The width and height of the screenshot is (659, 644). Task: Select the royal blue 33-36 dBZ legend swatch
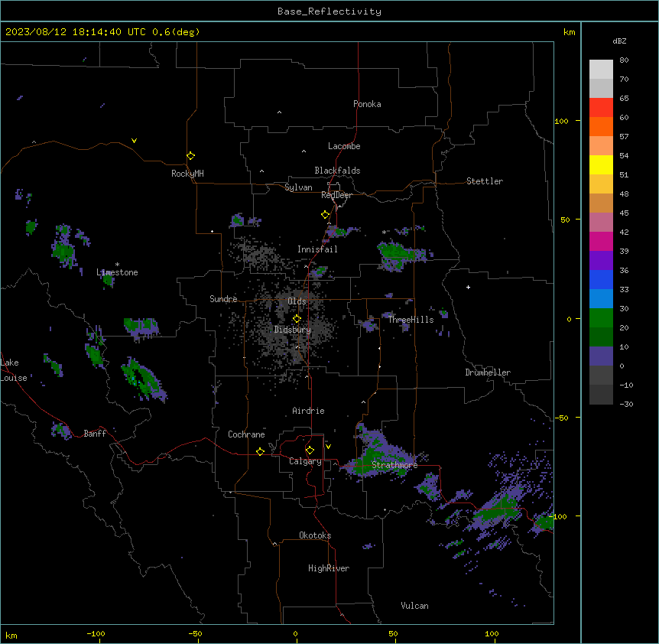tap(601, 279)
